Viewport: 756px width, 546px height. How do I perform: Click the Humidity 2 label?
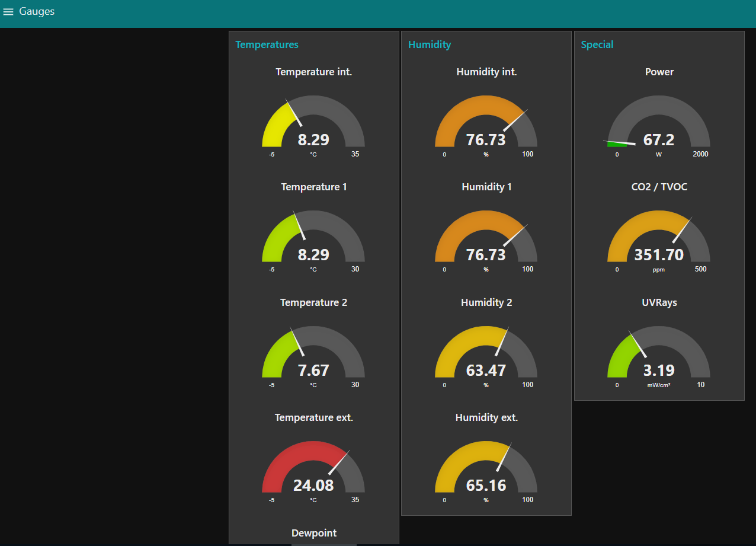[x=487, y=302]
